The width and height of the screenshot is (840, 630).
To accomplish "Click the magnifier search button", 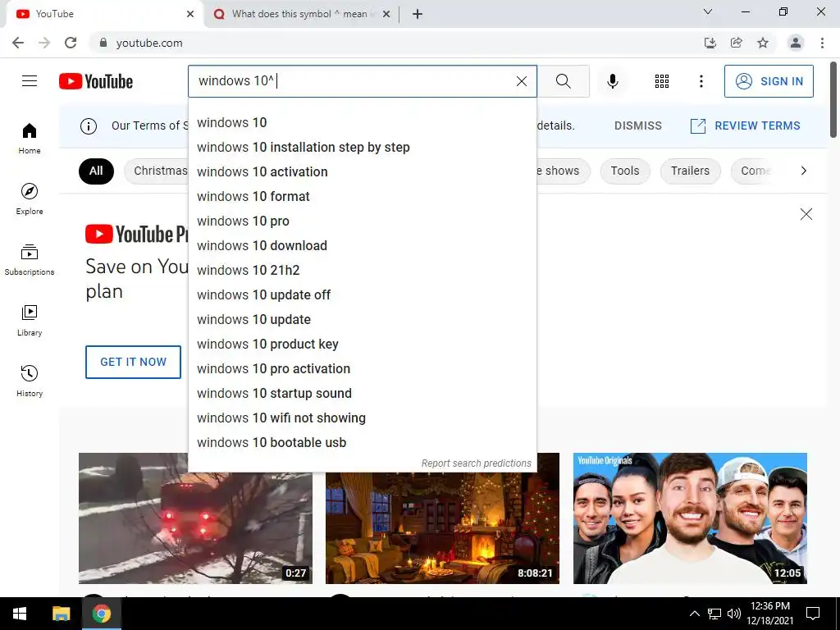I will 563,81.
